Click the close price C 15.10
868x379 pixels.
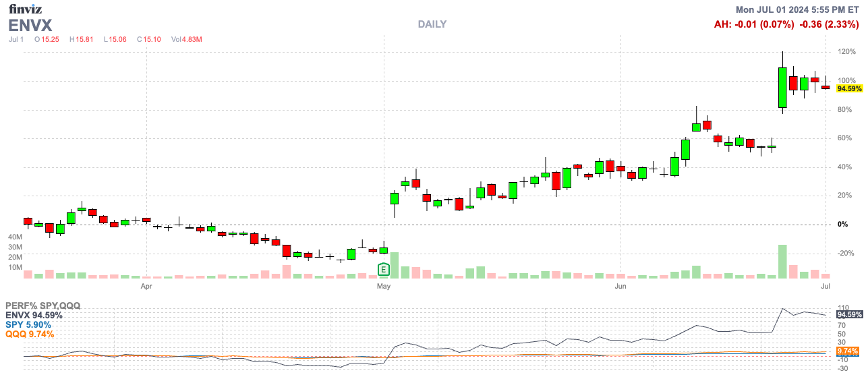[148, 39]
